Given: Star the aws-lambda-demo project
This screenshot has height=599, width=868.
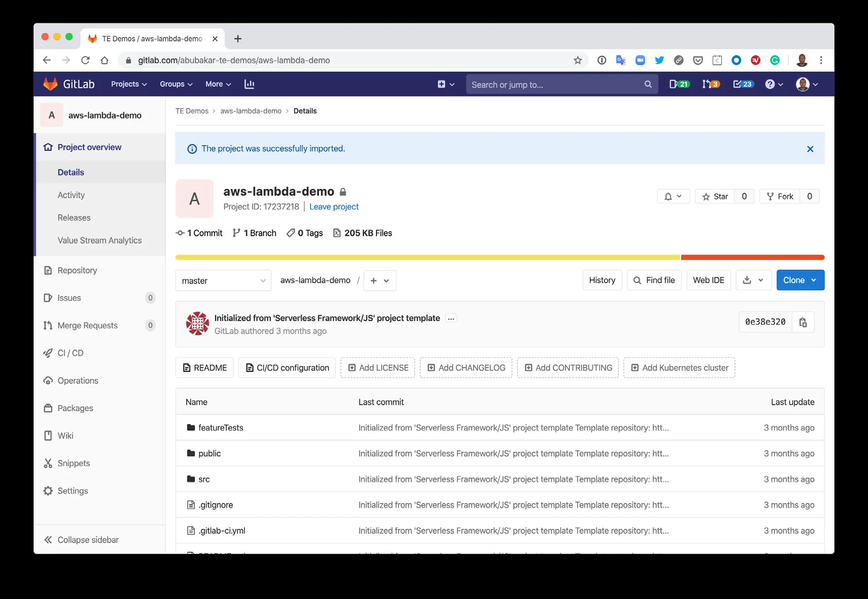Looking at the screenshot, I should 715,196.
